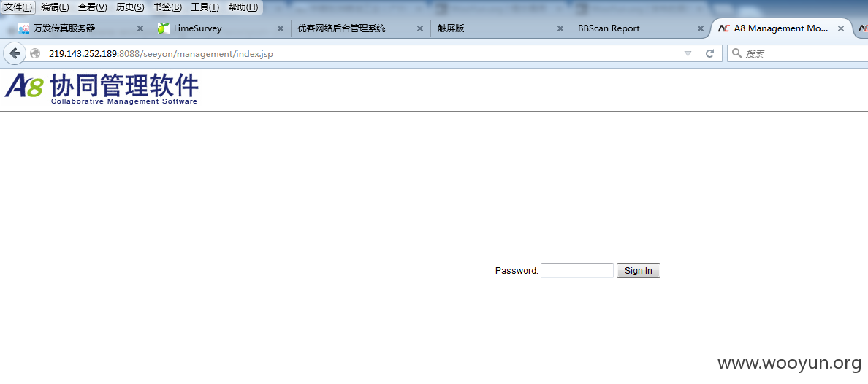Open the 编辑(E) menu
This screenshot has width=868, height=384.
click(x=55, y=7)
